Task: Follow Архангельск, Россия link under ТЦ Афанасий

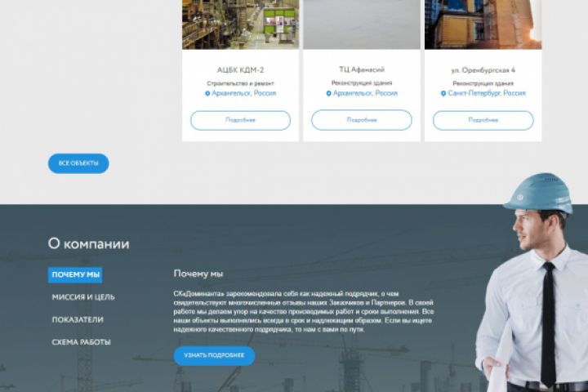Action: [365, 93]
